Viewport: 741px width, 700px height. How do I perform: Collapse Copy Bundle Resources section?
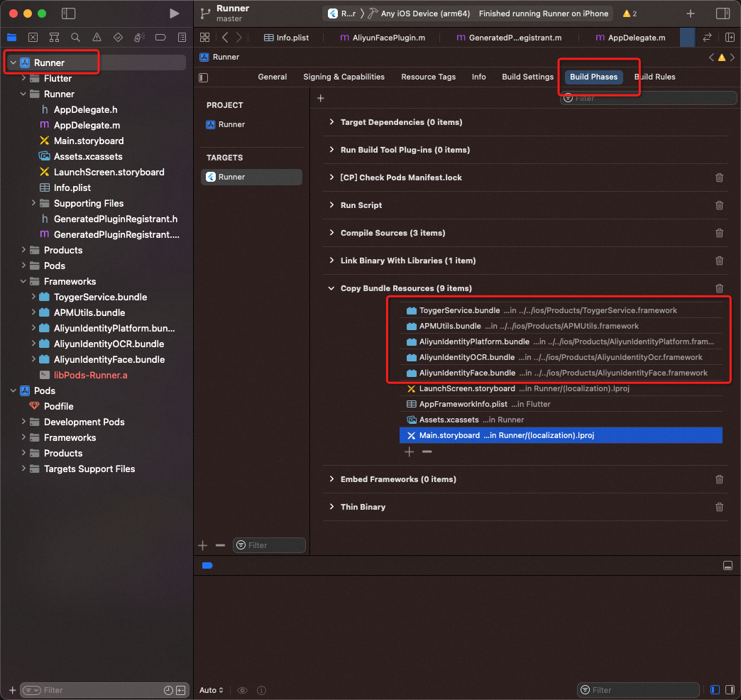pyautogui.click(x=331, y=288)
